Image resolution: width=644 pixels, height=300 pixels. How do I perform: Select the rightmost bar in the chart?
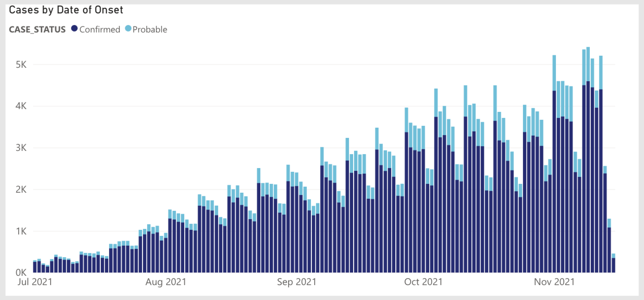pos(613,265)
